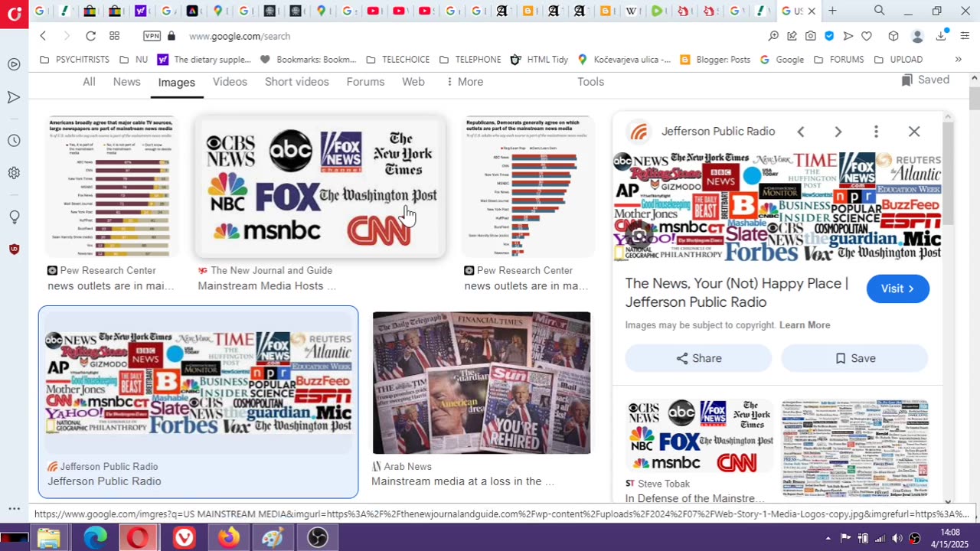This screenshot has height=551, width=980.
Task: Switch to the Videos search tab
Action: [230, 82]
